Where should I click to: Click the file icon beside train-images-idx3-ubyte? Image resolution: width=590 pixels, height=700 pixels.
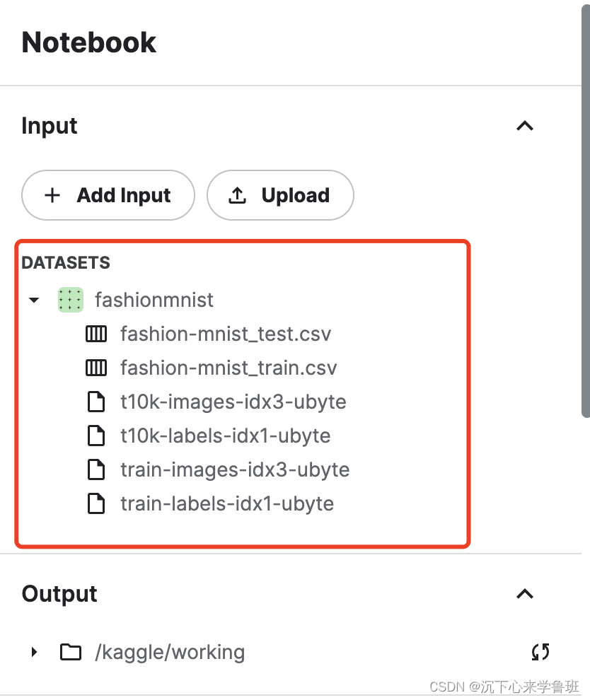point(96,469)
